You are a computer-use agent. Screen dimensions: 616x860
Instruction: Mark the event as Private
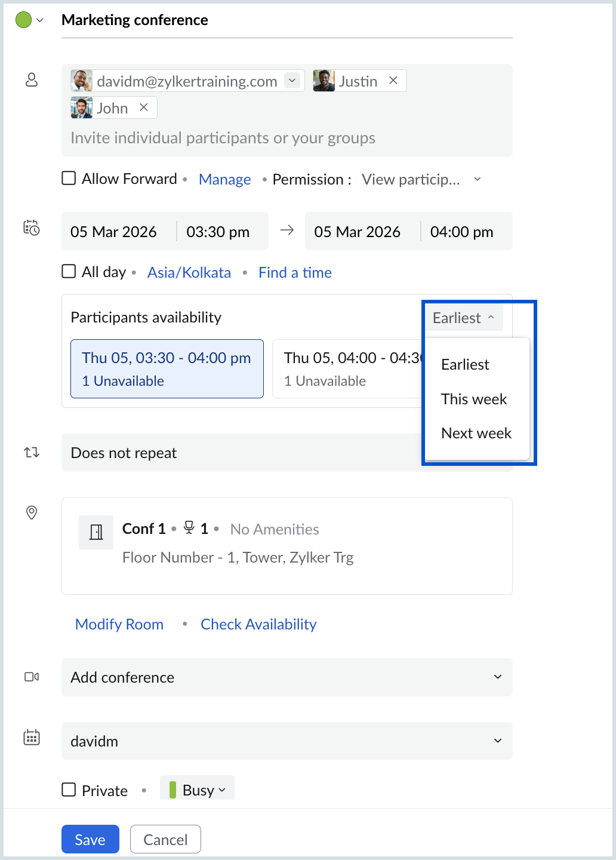69,790
